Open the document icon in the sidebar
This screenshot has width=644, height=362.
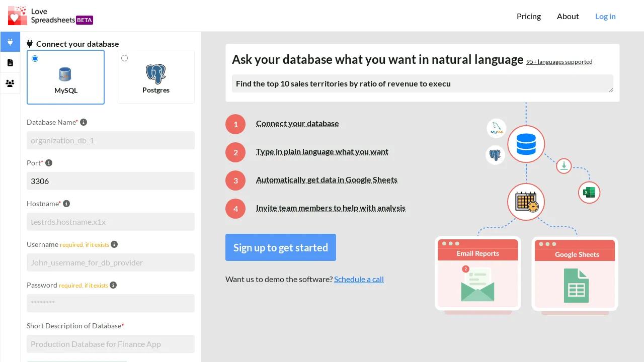[10, 63]
